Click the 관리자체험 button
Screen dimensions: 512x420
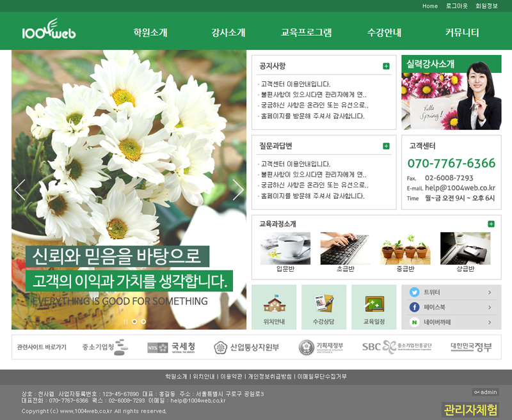470,410
